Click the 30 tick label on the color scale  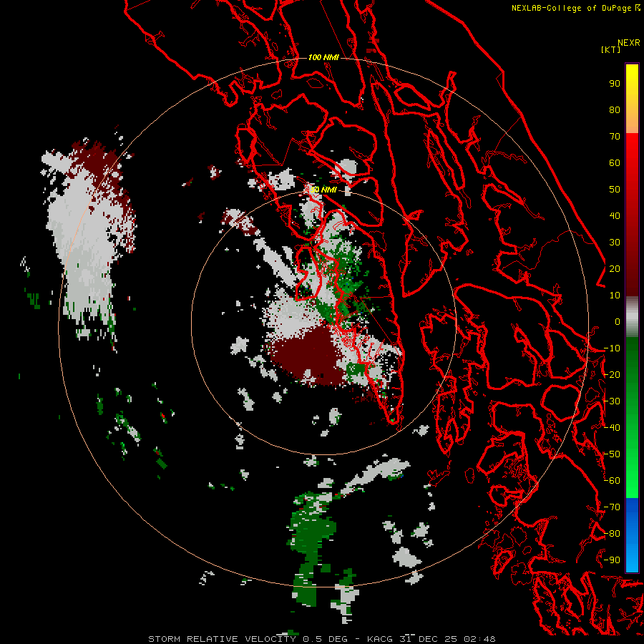point(615,243)
